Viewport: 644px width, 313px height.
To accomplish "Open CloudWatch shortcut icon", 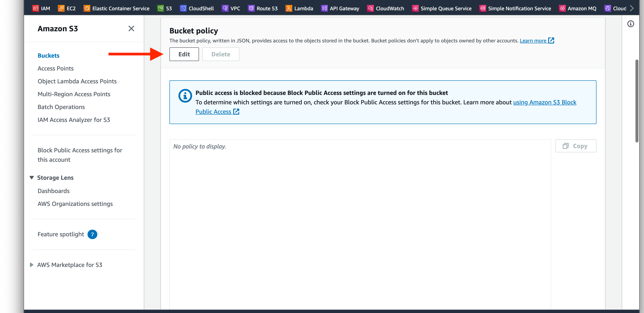I will coord(370,8).
